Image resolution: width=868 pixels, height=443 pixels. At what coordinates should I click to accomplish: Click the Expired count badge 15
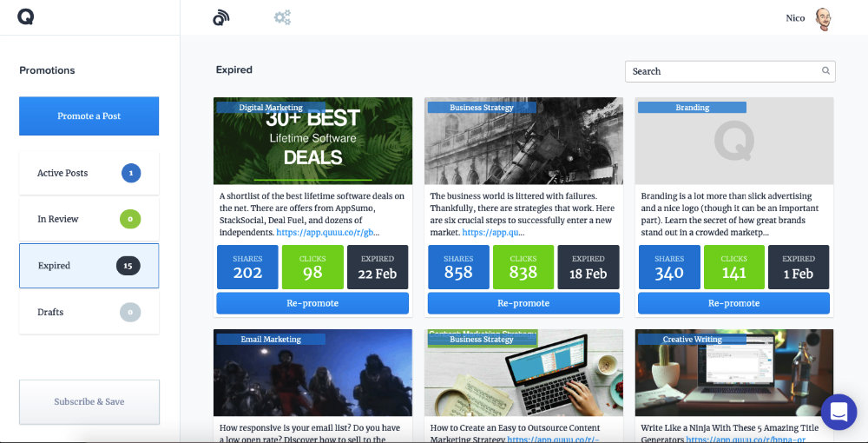tap(128, 266)
